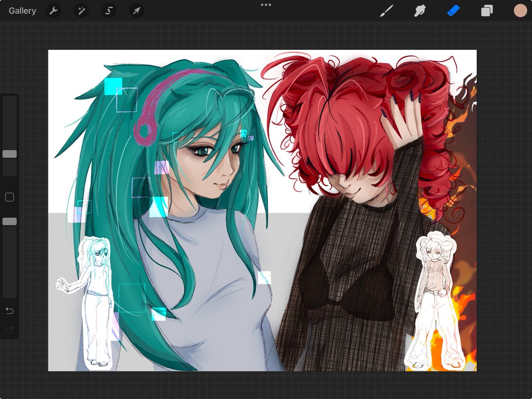Select the Brush tool
Viewport: 532px width, 399px height.
coord(387,11)
